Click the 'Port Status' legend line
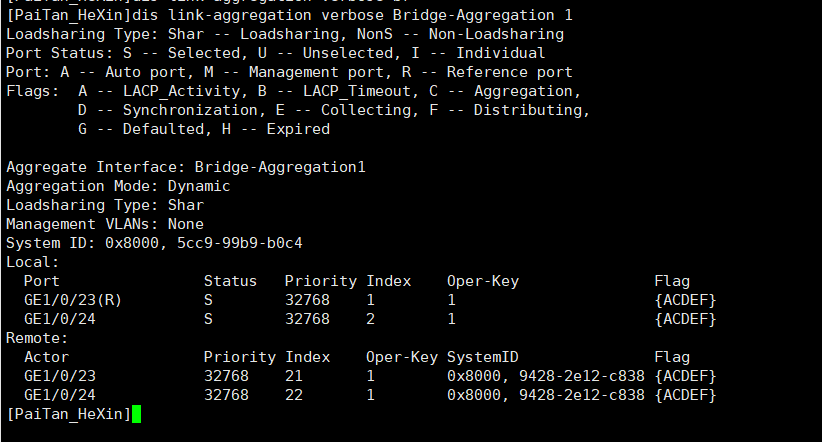Image resolution: width=822 pixels, height=442 pixels. [276, 53]
